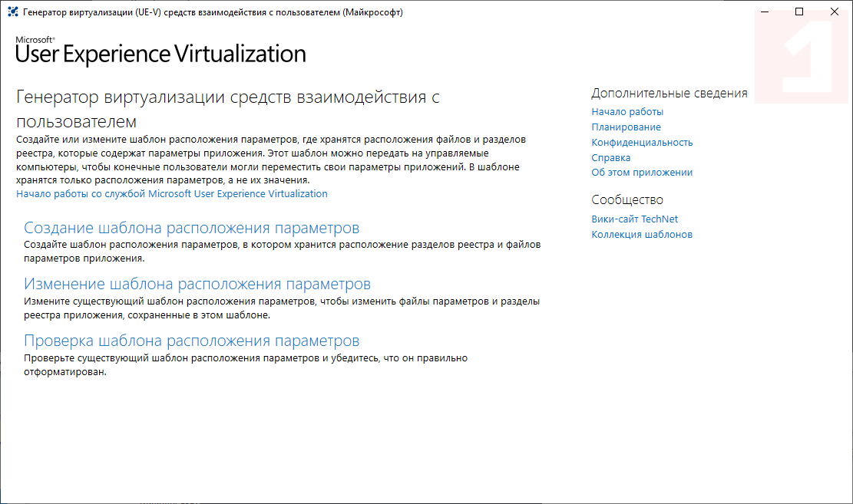The height and width of the screenshot is (504, 853).
Task: Minimize the UE-V generator window
Action: click(765, 12)
